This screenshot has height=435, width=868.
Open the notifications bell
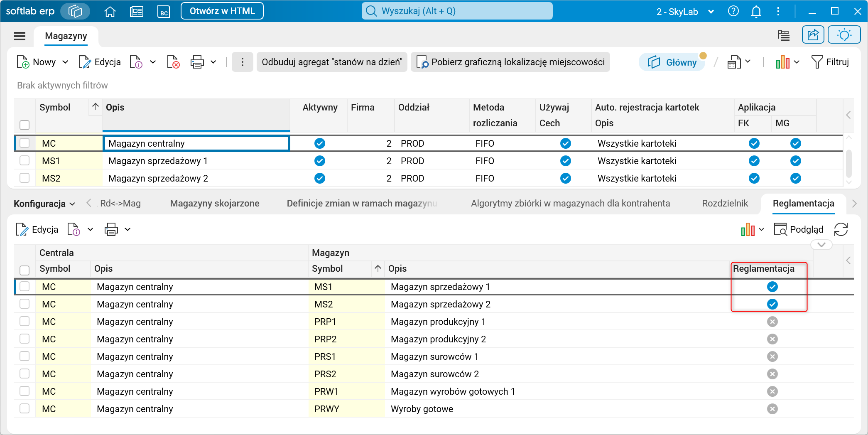coord(756,12)
